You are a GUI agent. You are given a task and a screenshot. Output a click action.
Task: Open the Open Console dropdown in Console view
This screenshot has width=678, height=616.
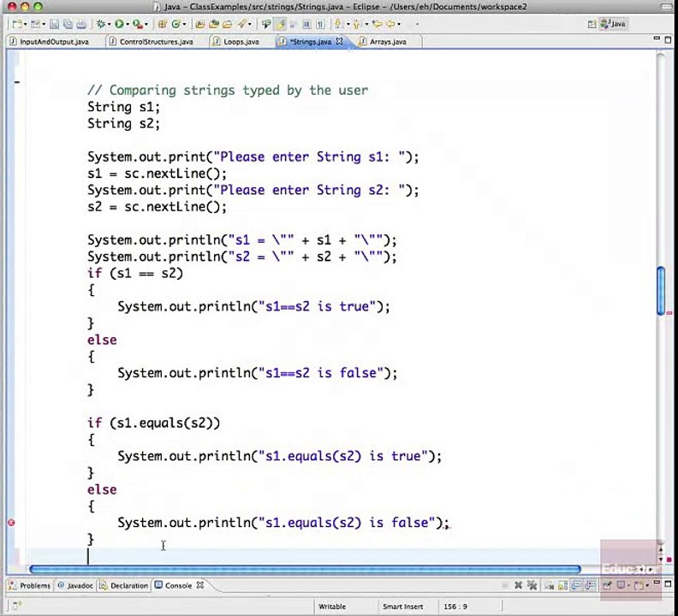pyautogui.click(x=647, y=585)
